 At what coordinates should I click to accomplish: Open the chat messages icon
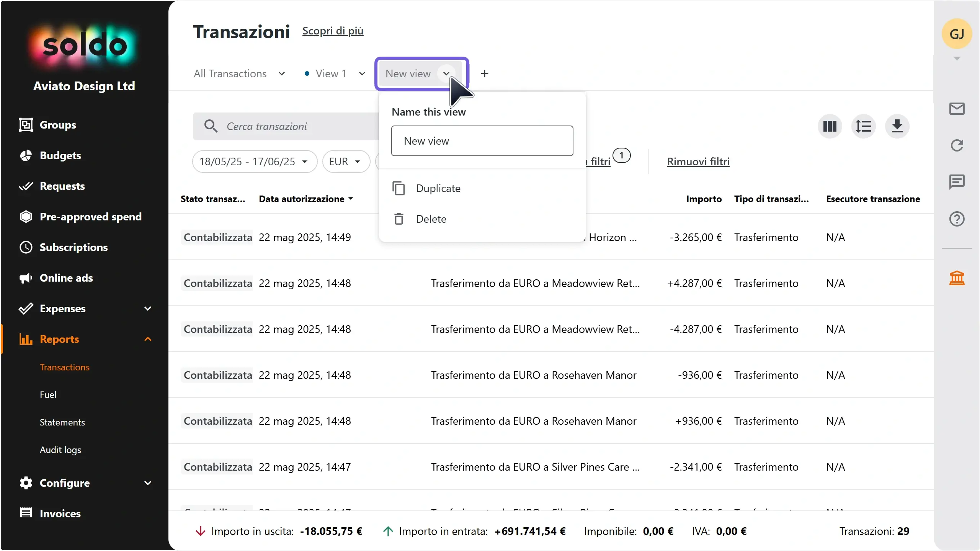(x=957, y=182)
